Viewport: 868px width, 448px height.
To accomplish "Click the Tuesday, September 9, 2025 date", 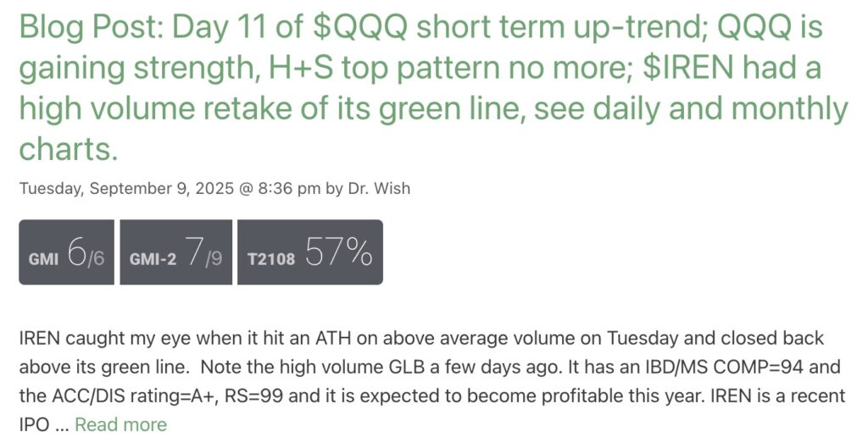I will click(x=127, y=189).
